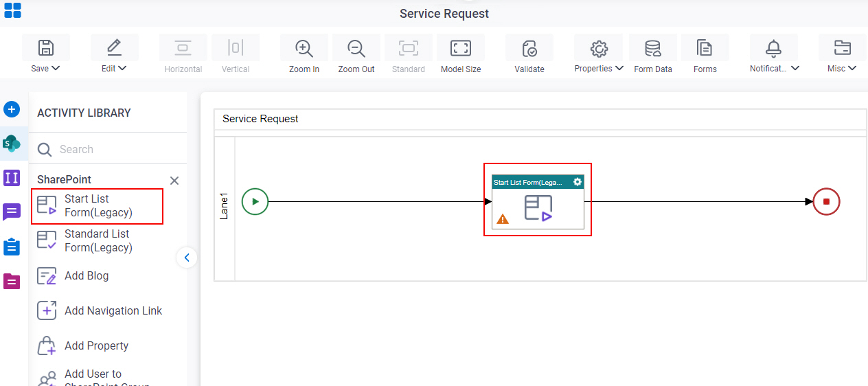Expand the Notifications dropdown arrow
The image size is (868, 386).
click(x=795, y=68)
